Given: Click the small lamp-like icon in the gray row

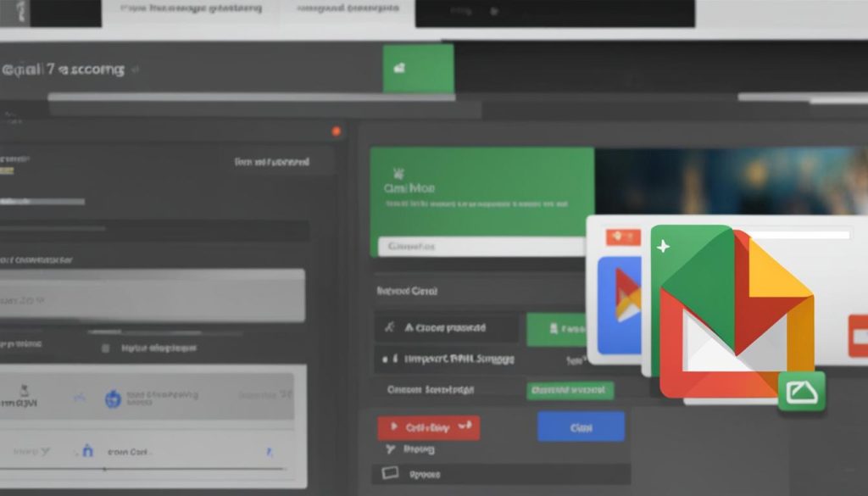Looking at the screenshot, I should coord(24,390).
